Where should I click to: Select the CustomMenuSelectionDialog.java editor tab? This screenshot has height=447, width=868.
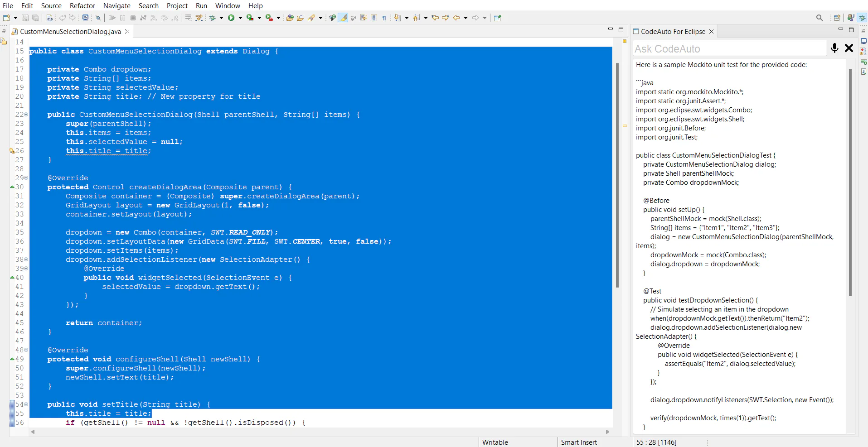point(70,31)
